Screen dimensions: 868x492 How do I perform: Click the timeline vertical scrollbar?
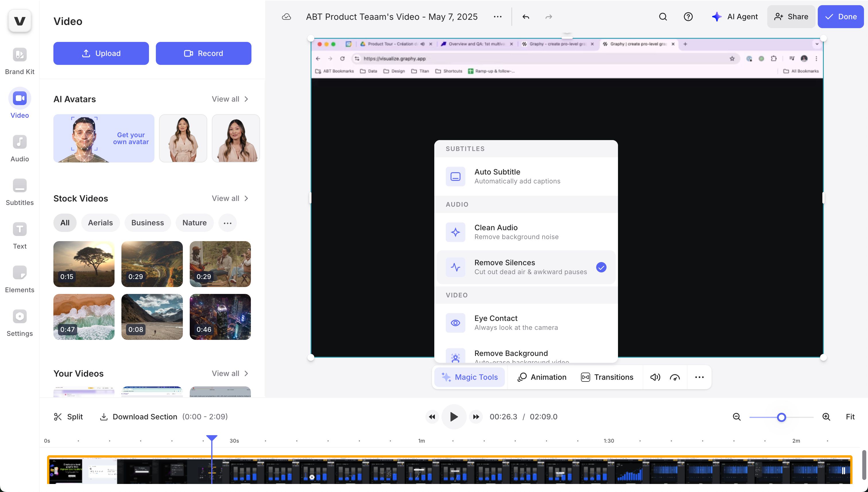[864, 465]
